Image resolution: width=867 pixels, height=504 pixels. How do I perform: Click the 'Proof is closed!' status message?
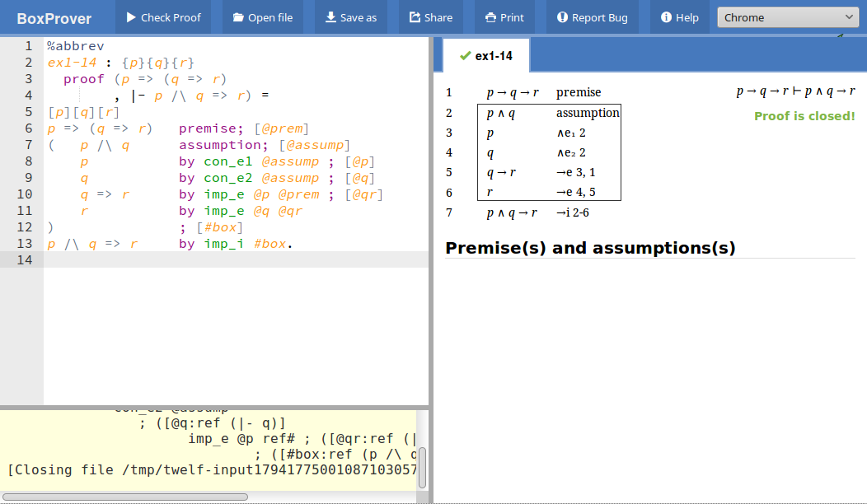point(804,116)
